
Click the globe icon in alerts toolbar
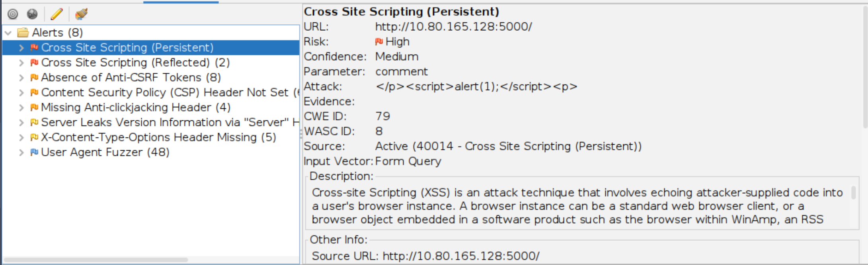point(32,14)
